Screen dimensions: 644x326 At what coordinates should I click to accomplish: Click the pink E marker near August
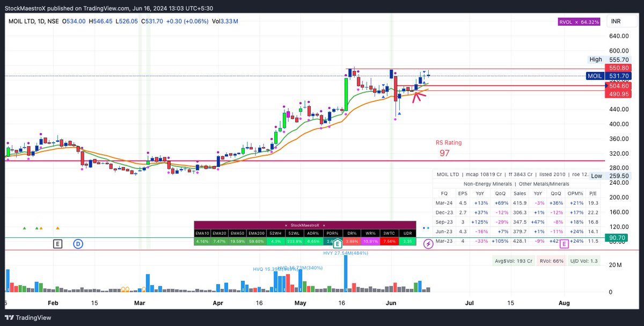tap(564, 244)
